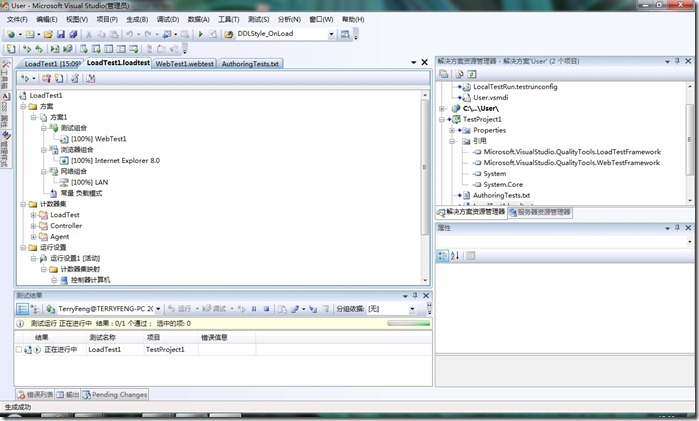Click the Categorized icon in Properties panel
This screenshot has height=421, width=699.
point(442,256)
